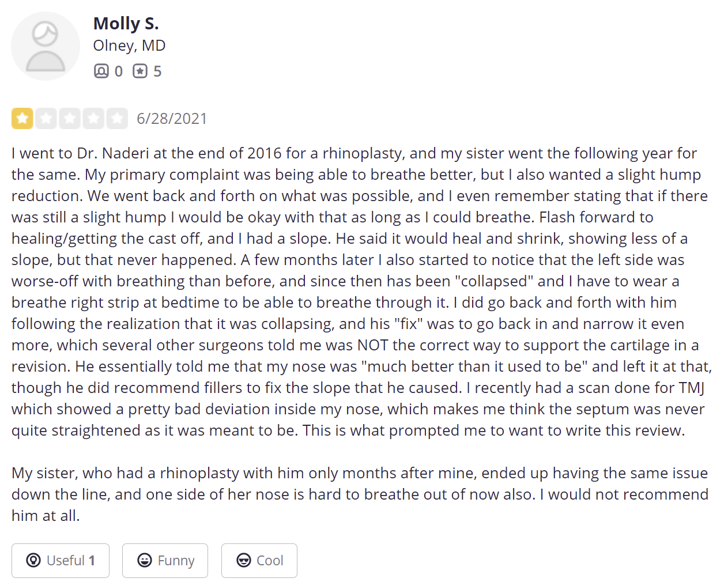Click the Useful vote count 1
Screen dimensions: 728x582
tap(92, 561)
